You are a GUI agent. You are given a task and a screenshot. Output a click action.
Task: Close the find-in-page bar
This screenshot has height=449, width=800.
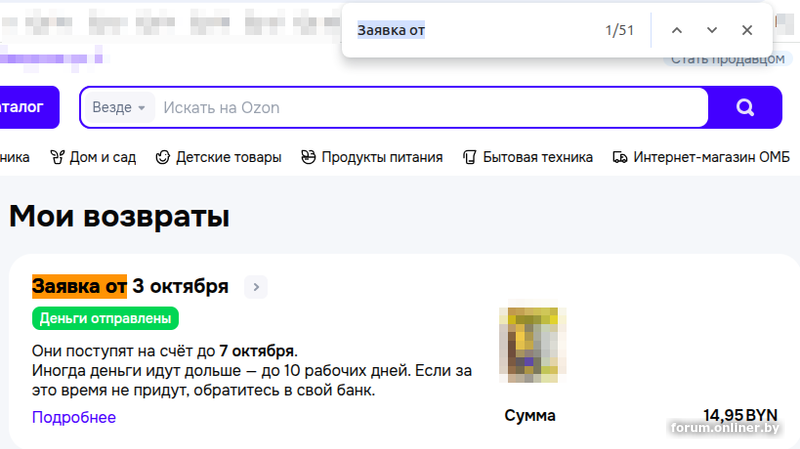(x=747, y=31)
